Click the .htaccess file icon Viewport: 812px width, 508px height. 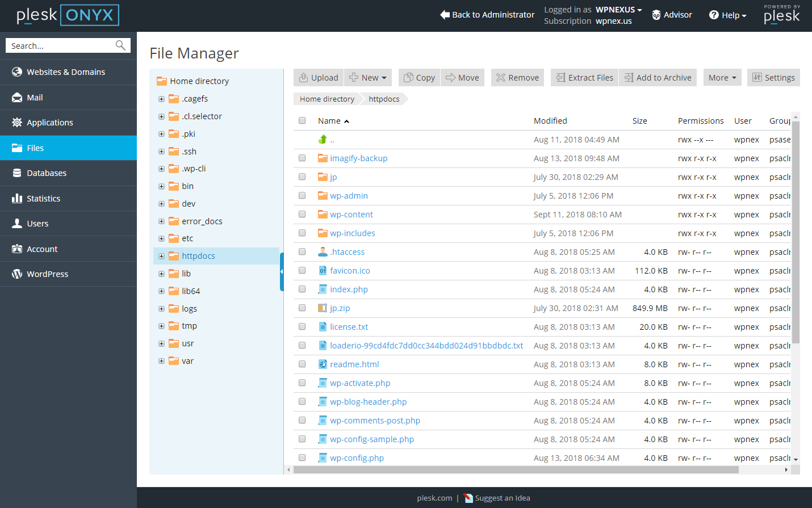click(x=323, y=252)
